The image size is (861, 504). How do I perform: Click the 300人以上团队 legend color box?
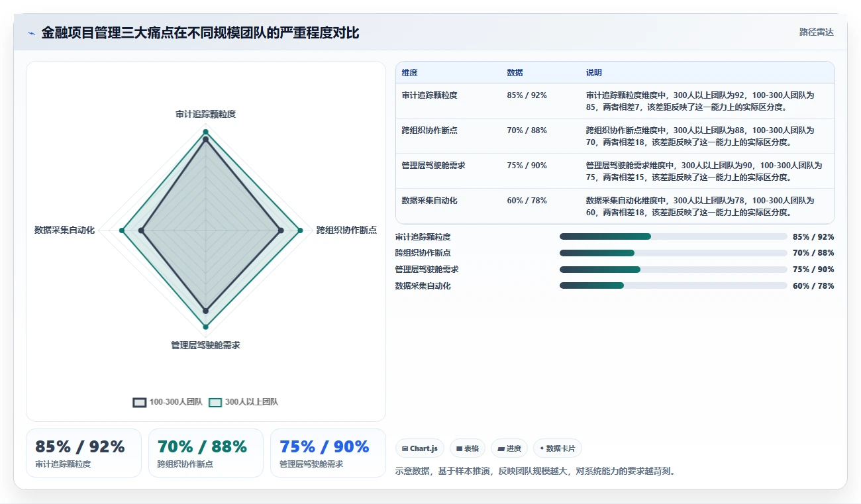[215, 402]
